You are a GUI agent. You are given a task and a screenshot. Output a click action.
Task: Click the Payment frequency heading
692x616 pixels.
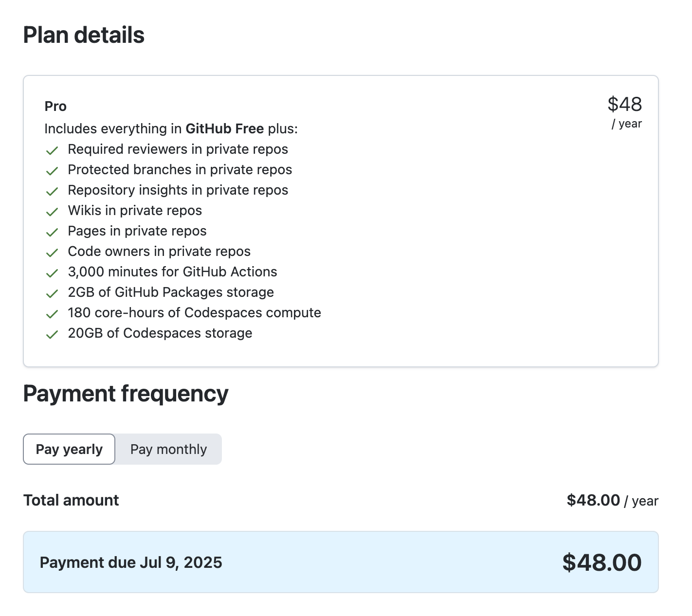tap(126, 394)
